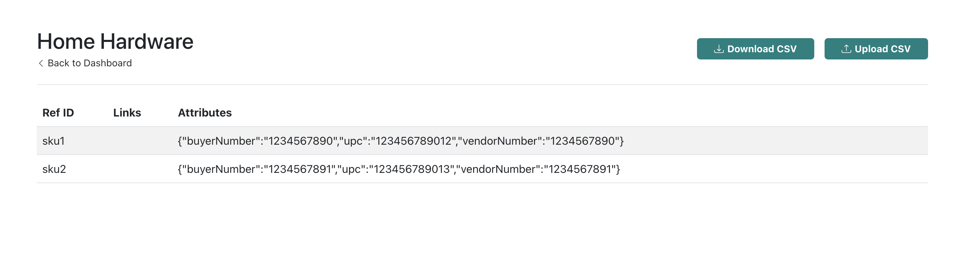The image size is (980, 255).
Task: Click the Links column header
Action: 127,112
